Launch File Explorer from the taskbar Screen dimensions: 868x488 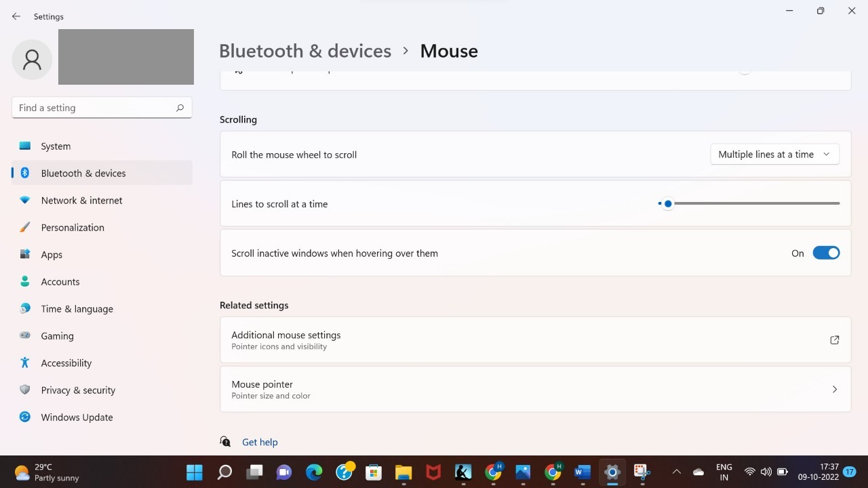(403, 472)
